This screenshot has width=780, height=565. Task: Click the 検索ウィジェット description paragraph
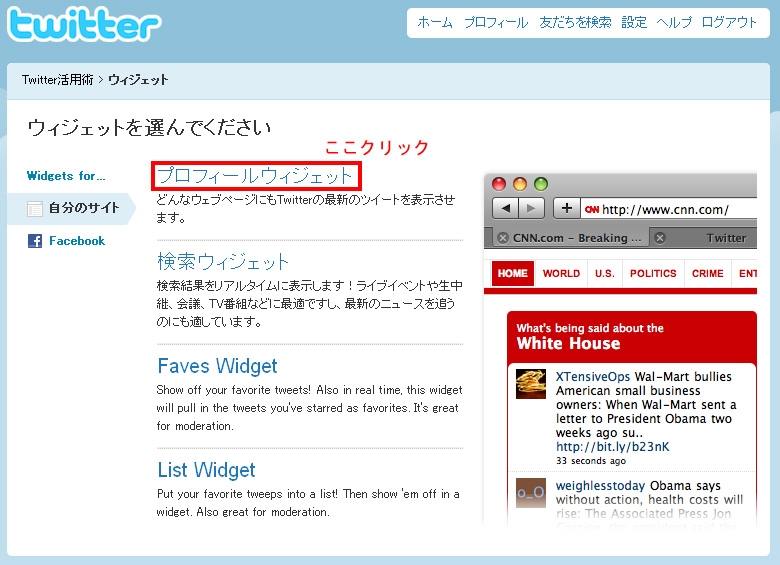(x=309, y=304)
